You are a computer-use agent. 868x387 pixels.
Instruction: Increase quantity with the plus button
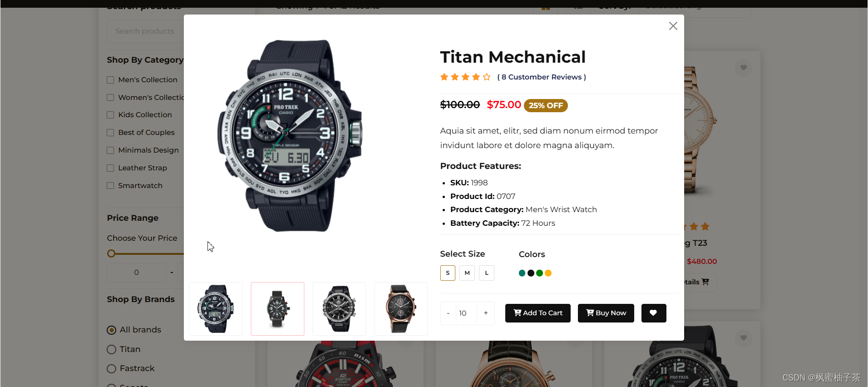(x=485, y=313)
